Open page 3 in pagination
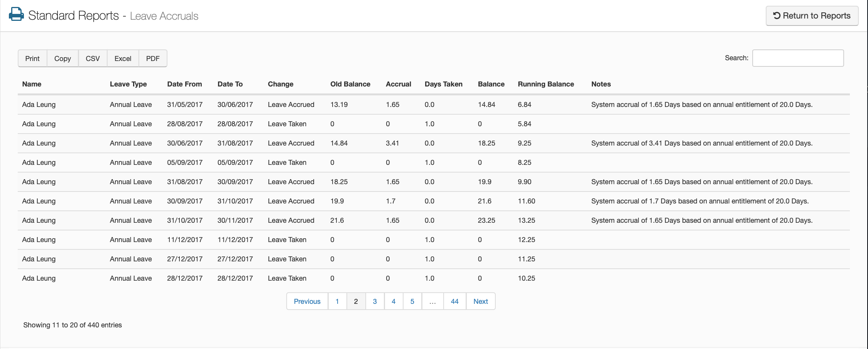Image resolution: width=868 pixels, height=349 pixels. (x=375, y=302)
